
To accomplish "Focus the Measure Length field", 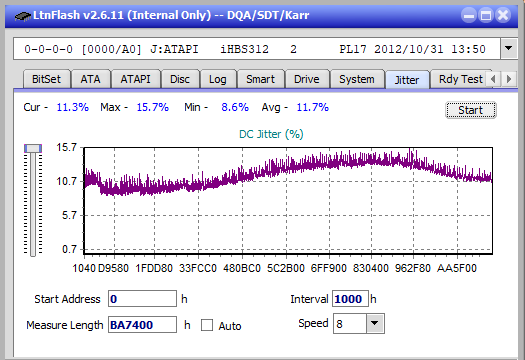I will click(142, 325).
